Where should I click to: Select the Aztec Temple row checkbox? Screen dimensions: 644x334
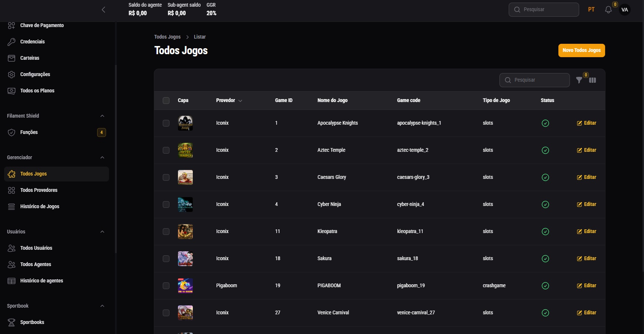point(166,150)
